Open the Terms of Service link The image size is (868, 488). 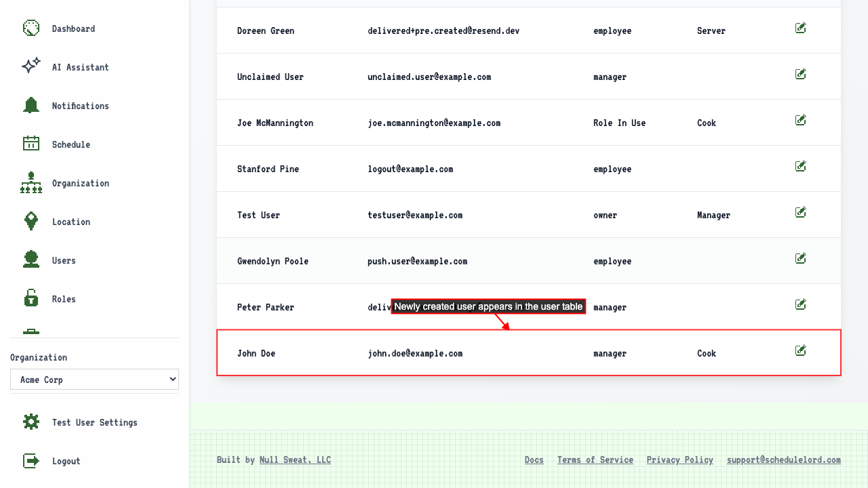(595, 460)
